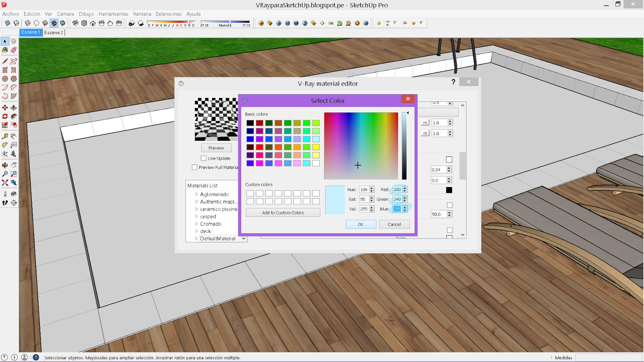Open the DefaultMaterial dropdown
644x362 pixels.
[243, 238]
